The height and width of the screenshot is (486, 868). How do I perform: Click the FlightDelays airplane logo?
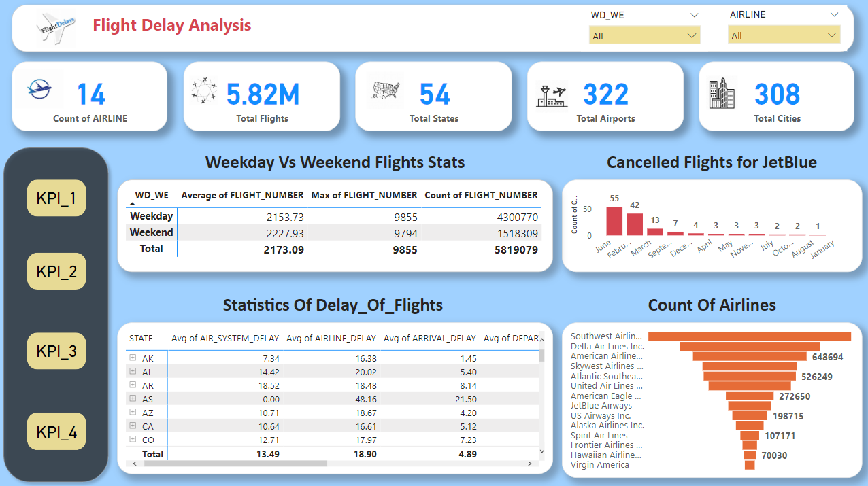pyautogui.click(x=56, y=27)
